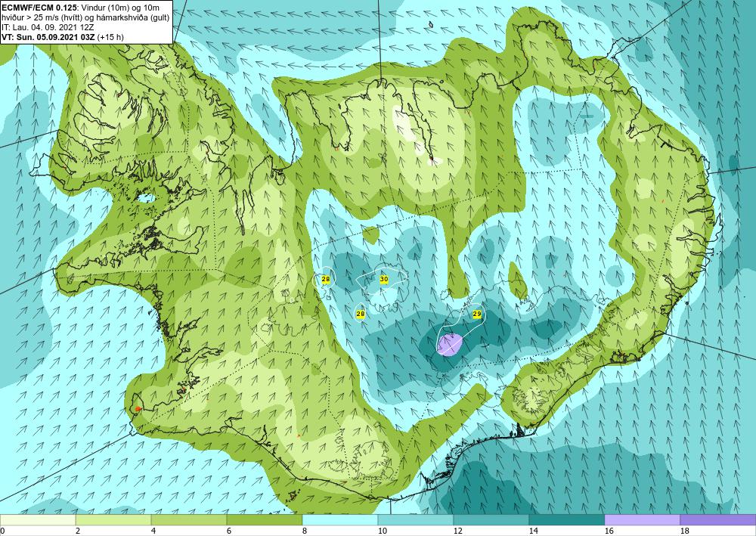Image resolution: width=756 pixels, height=536 pixels.
Task: Click the '8' legend scale value
Action: tap(305, 531)
